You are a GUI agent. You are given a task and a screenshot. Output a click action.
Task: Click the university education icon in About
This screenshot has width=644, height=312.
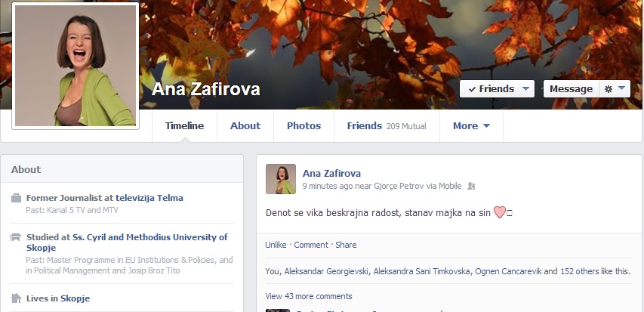[17, 237]
